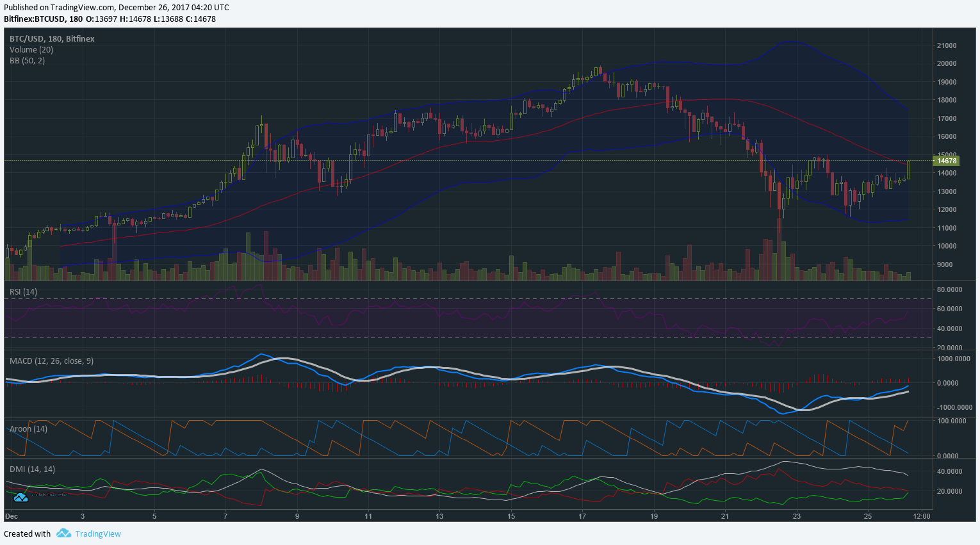Click the MACD 1000.0000 scale value

coord(954,359)
